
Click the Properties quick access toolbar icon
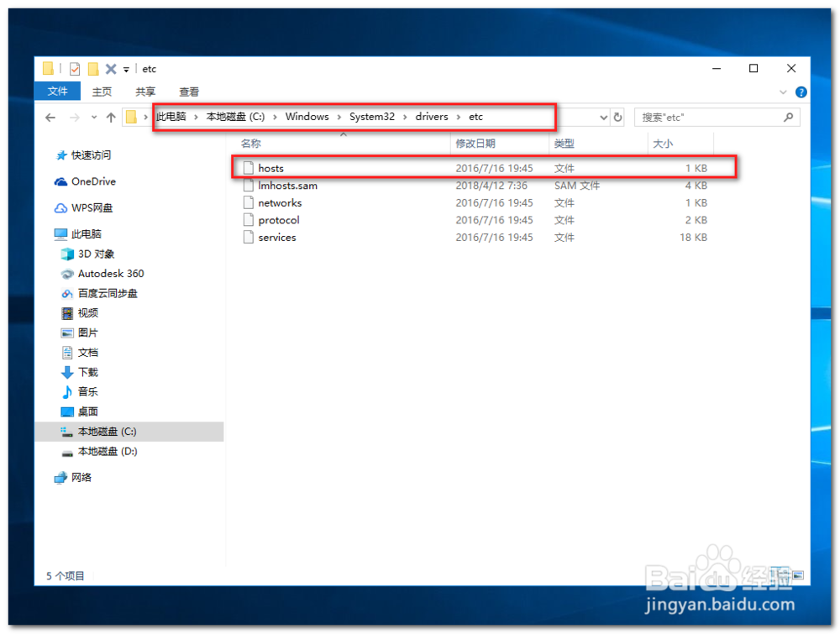click(75, 69)
